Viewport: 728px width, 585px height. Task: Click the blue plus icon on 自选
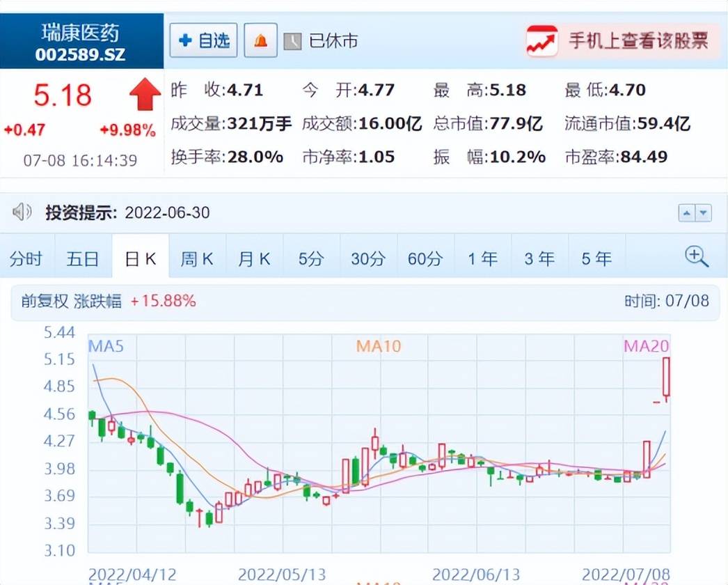coord(185,40)
